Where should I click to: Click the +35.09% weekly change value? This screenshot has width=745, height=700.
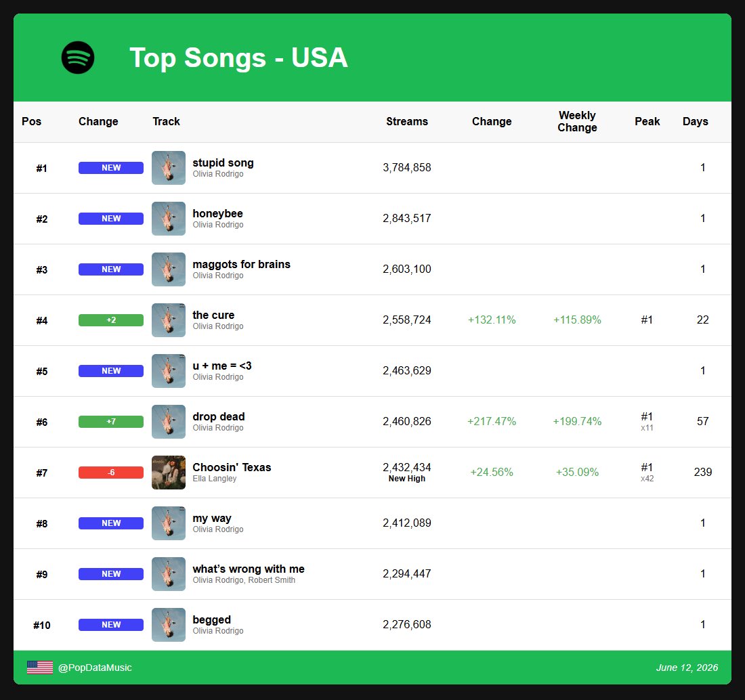(x=577, y=473)
